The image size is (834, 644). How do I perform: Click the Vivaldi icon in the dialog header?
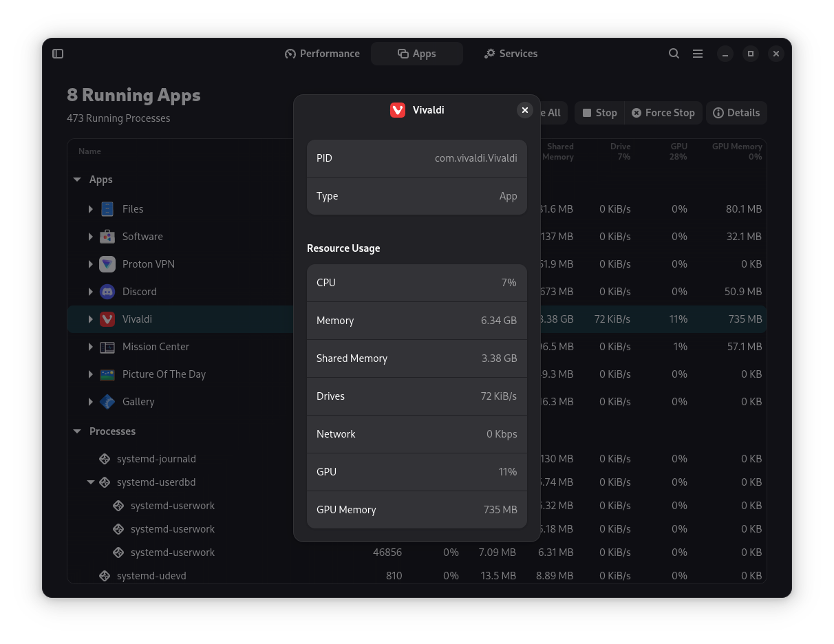pos(397,109)
